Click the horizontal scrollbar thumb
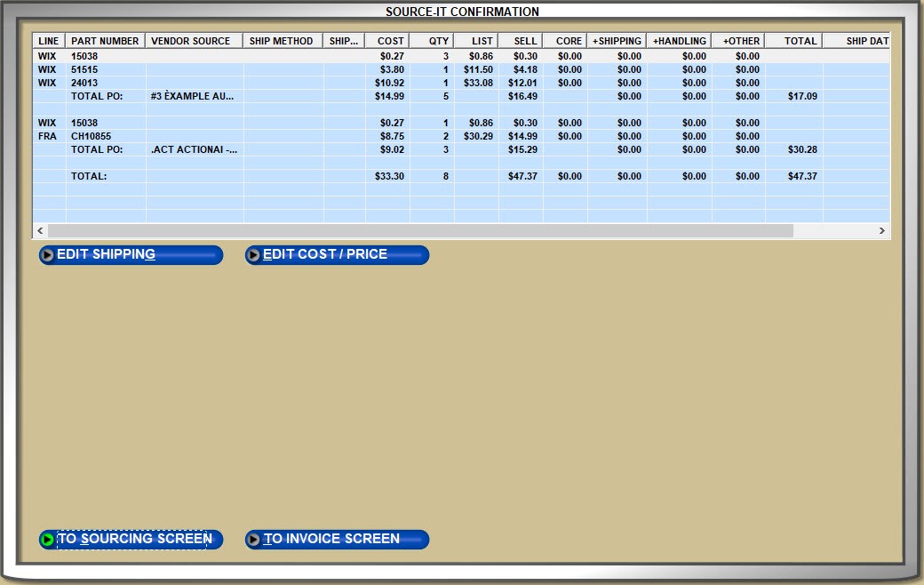Screen dimensions: 924x585 coord(419,230)
